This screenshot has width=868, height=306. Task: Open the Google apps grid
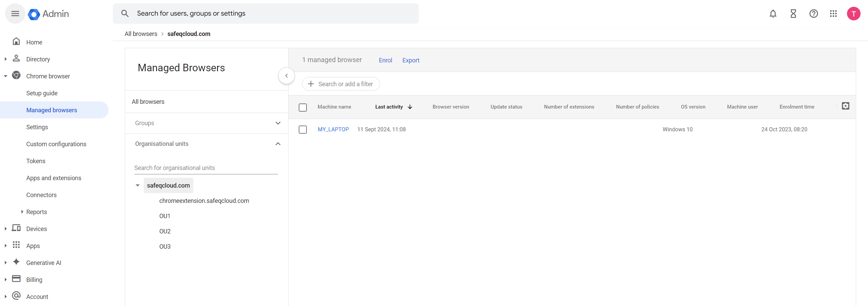[833, 14]
